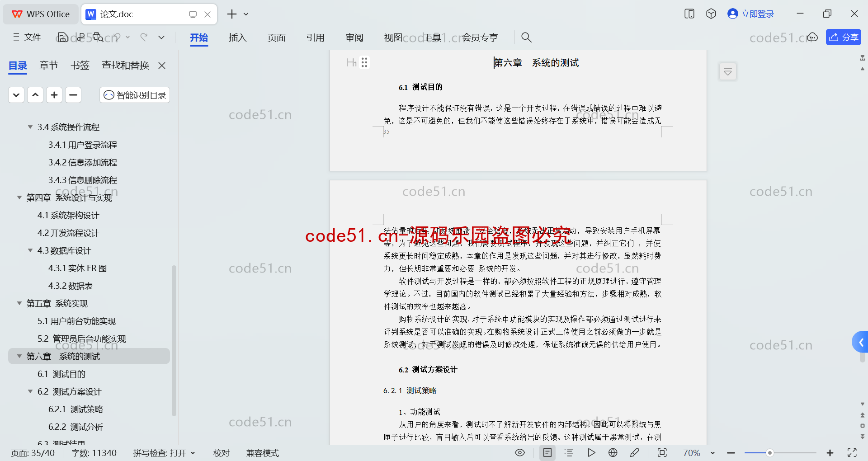The width and height of the screenshot is (868, 461).
Task: Expand the quick access toolbar dropdown
Action: point(161,37)
